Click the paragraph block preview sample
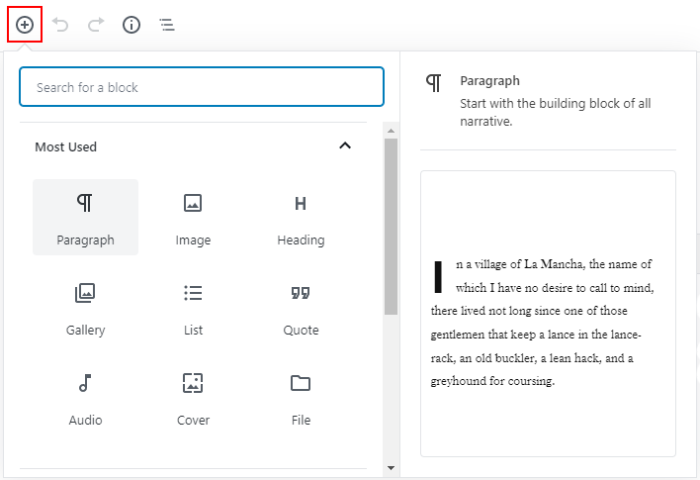700x480 pixels. coord(548,313)
